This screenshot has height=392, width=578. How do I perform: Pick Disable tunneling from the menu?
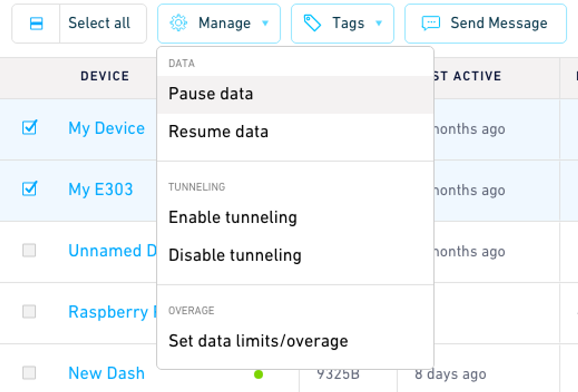pyautogui.click(x=235, y=255)
